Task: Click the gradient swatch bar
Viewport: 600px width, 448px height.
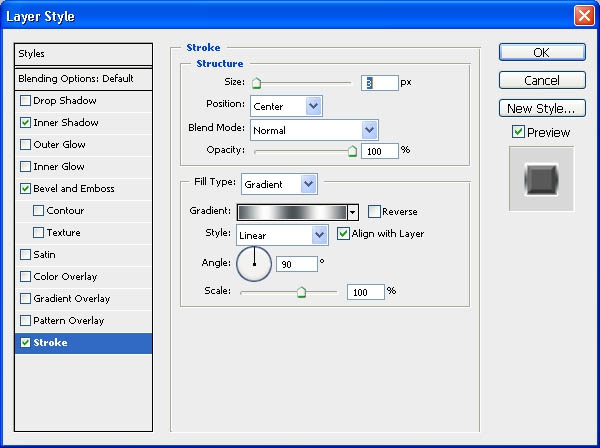Action: click(x=292, y=212)
